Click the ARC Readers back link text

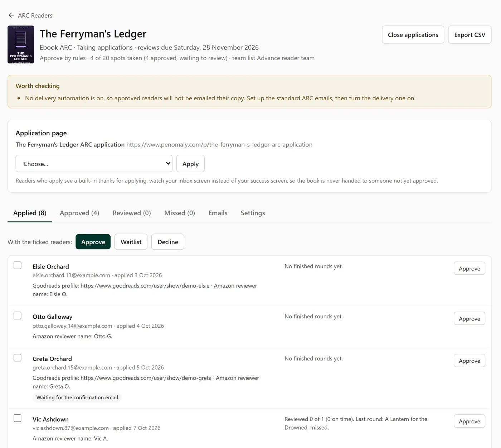[35, 15]
